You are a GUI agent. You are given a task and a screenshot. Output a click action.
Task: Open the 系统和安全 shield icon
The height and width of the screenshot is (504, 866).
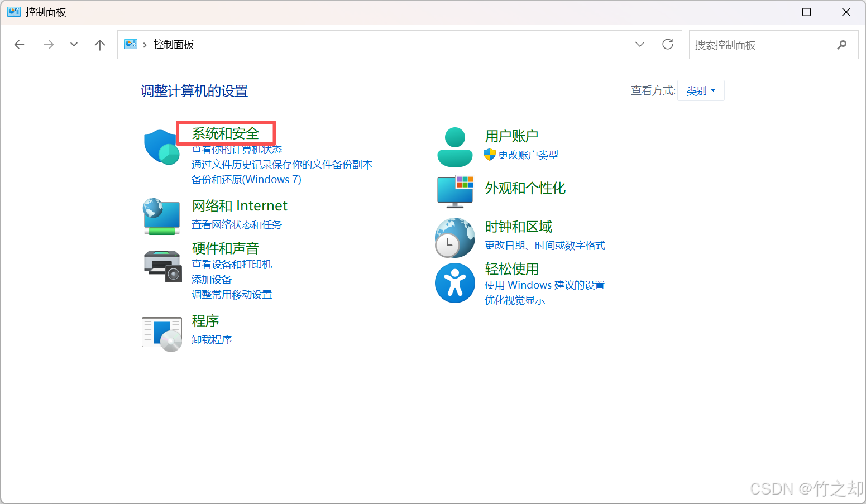point(161,147)
